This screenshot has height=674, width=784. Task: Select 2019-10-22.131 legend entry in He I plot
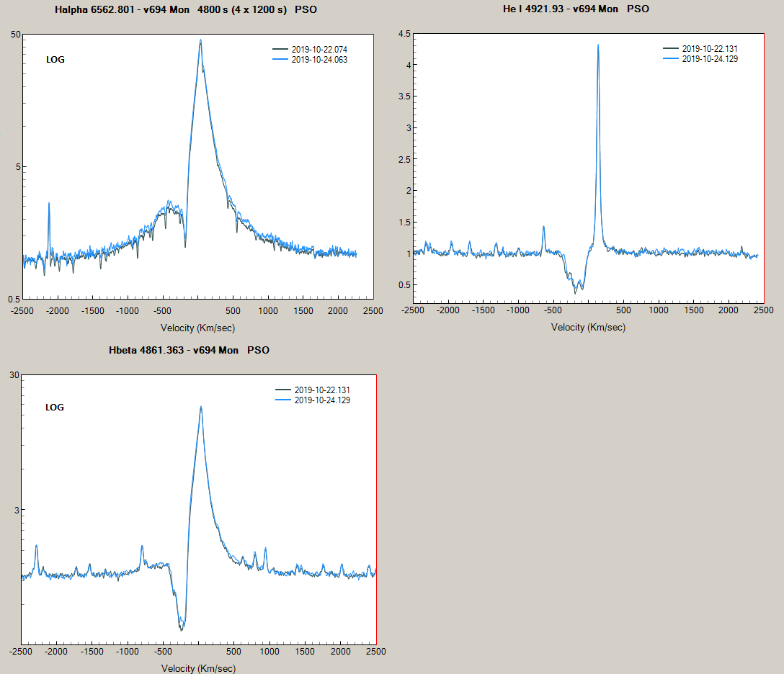click(710, 49)
